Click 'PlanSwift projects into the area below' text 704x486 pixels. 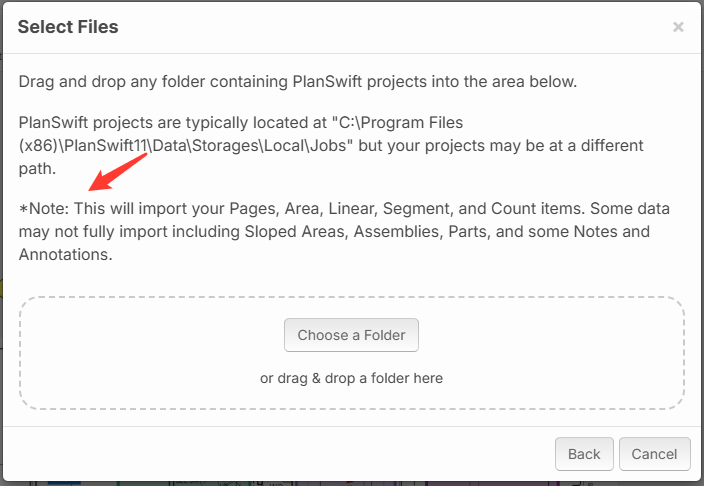pos(434,82)
